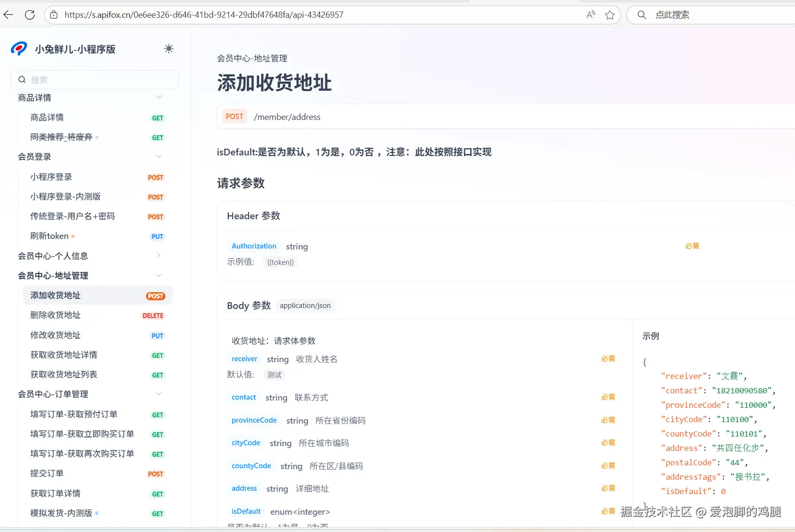The width and height of the screenshot is (795, 532).
Task: Click the /member/address endpoint path
Action: tap(287, 117)
